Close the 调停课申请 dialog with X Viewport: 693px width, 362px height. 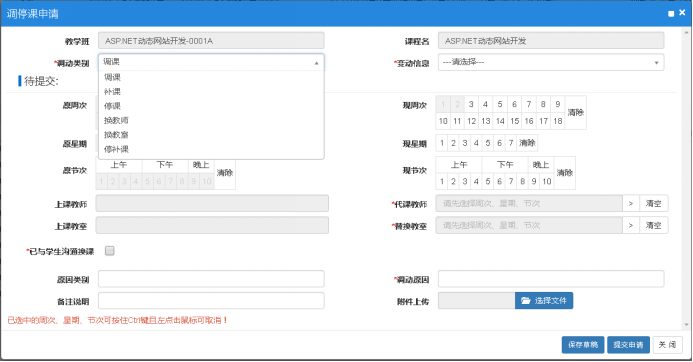(x=682, y=13)
